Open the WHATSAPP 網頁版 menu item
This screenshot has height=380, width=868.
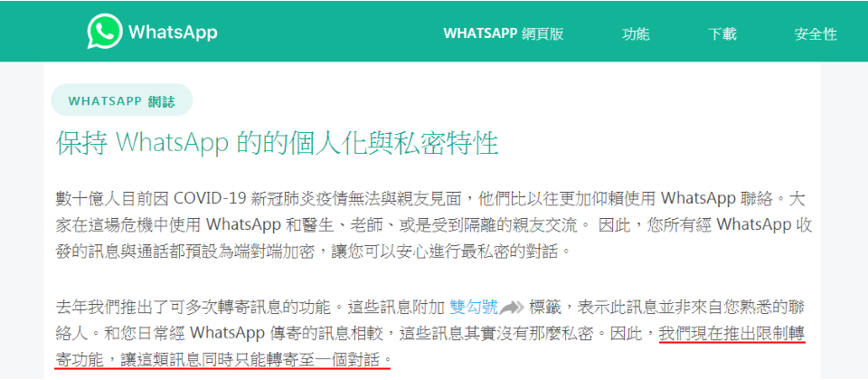504,33
